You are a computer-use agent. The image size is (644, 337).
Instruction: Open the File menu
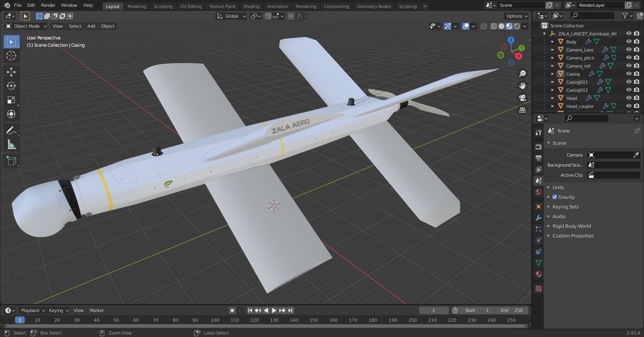click(18, 5)
